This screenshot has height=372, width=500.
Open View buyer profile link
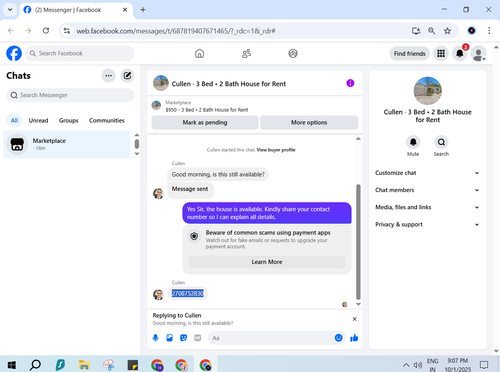tap(276, 150)
